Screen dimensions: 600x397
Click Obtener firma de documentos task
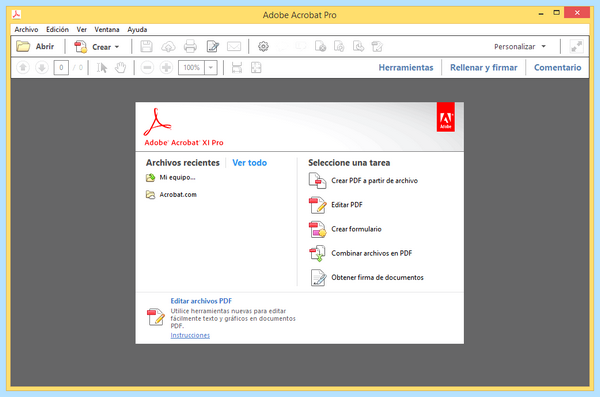pos(377,277)
